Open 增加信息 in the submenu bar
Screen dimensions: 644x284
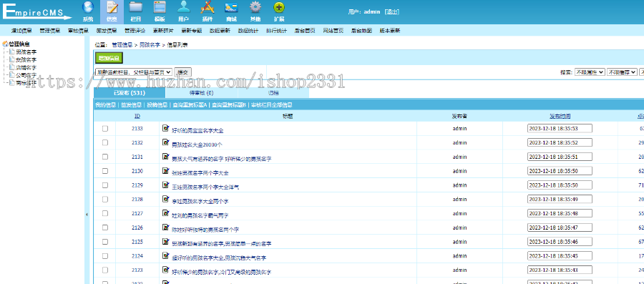21,30
